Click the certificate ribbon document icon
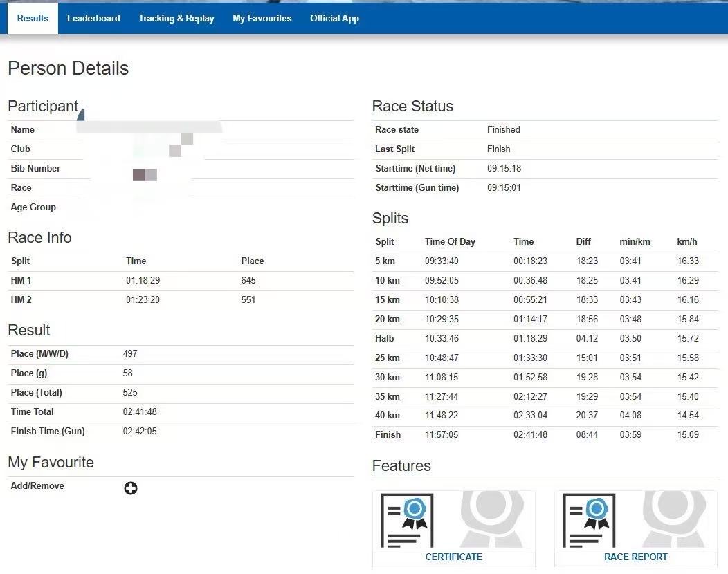This screenshot has height=574, width=728. tap(407, 520)
